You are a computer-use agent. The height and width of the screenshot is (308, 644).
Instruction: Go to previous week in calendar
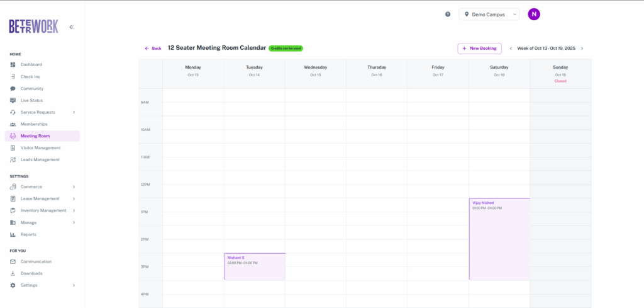coord(510,48)
